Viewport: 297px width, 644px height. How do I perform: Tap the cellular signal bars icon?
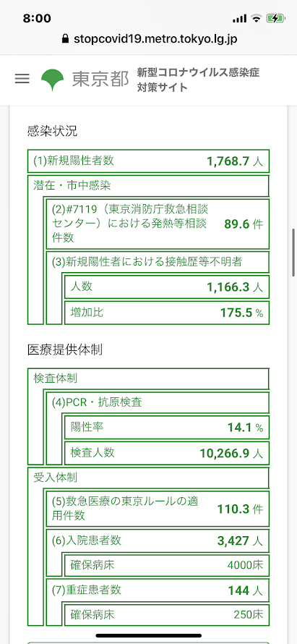(x=240, y=19)
